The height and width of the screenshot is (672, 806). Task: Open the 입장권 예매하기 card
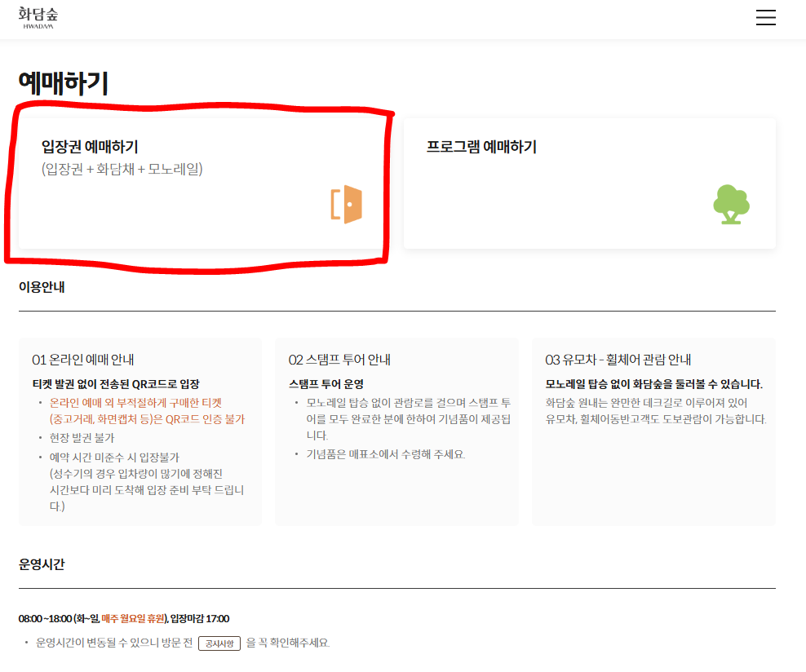[x=202, y=184]
